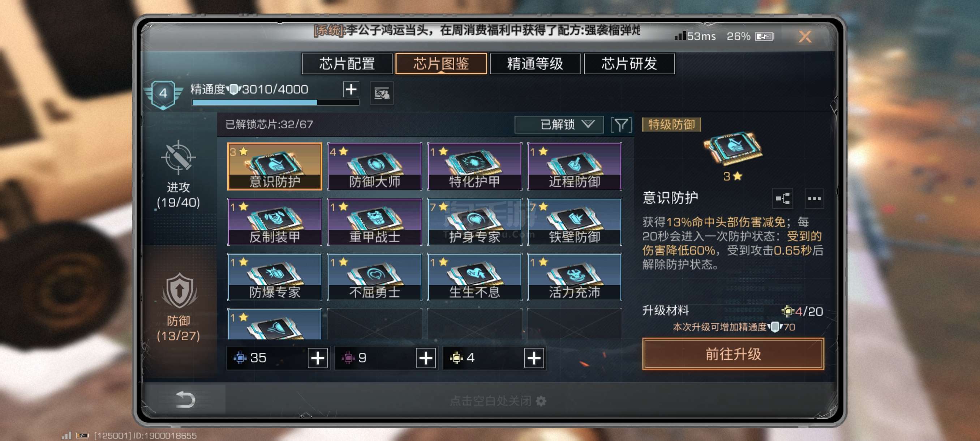Switch to 芯片配置 tab
Screen dimensions: 980x441
pos(347,64)
